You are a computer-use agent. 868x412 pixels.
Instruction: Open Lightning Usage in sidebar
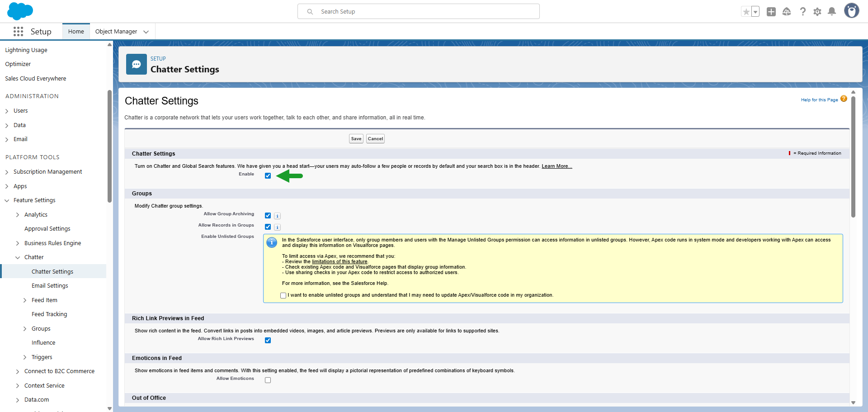point(26,50)
